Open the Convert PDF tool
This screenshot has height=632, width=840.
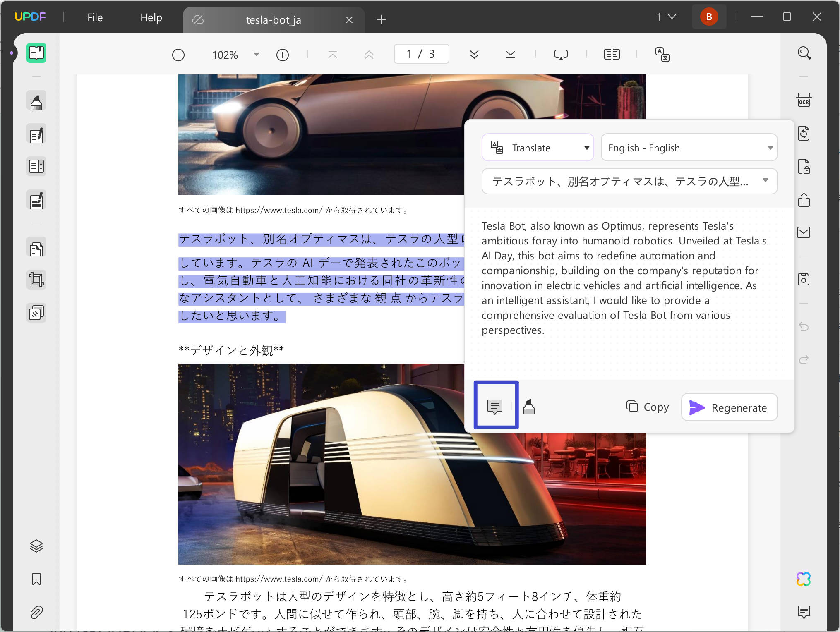pyautogui.click(x=804, y=133)
